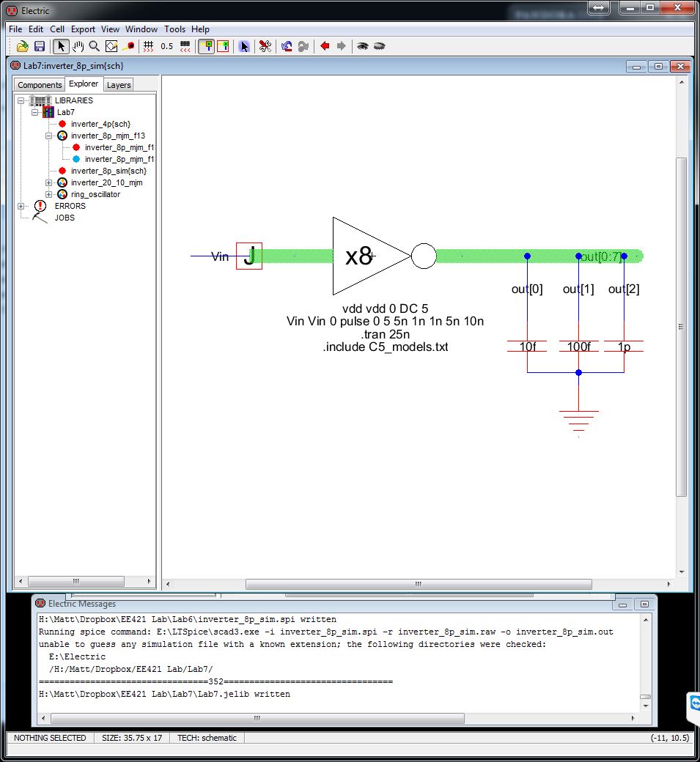Toggle the open eye visibility icon
This screenshot has height=762, width=700.
pyautogui.click(x=362, y=46)
